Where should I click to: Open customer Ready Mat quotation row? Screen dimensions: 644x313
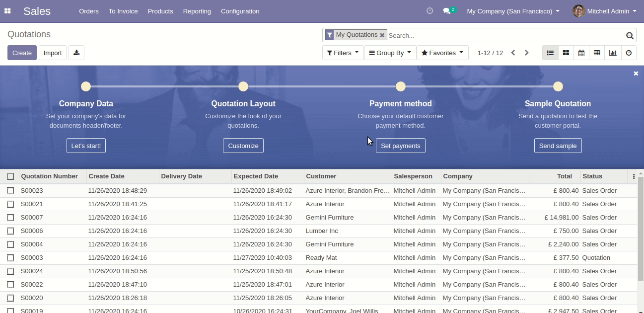pos(318,257)
